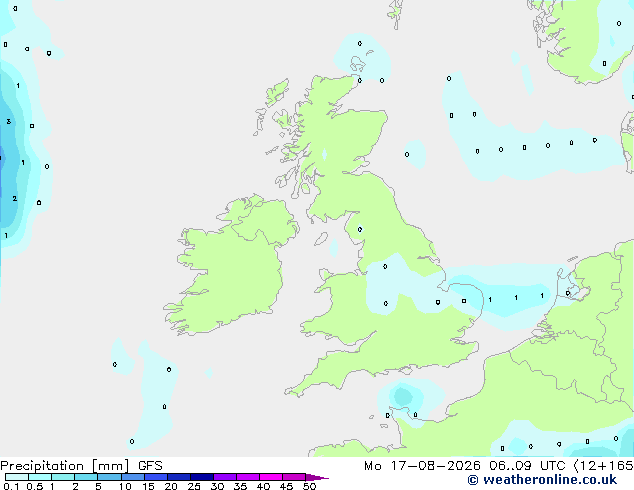Image resolution: width=634 pixels, height=490 pixels.
Task: Pick the 2 to 5 mm legend swatch
Action: point(86,477)
